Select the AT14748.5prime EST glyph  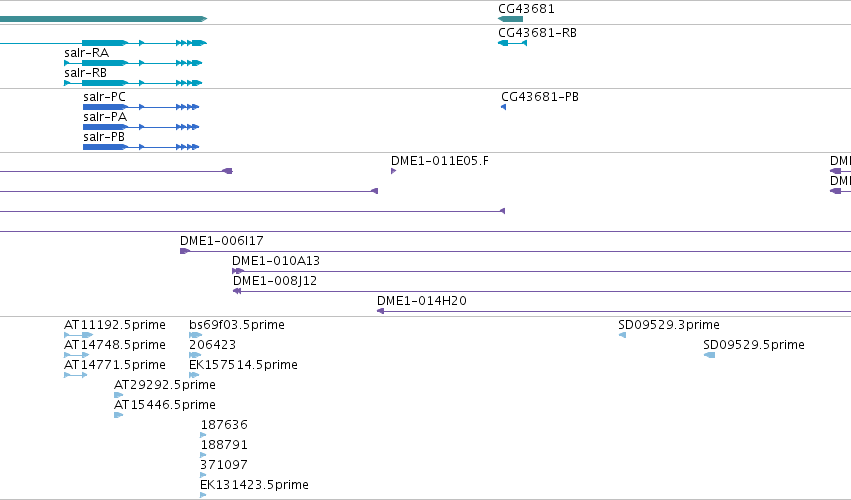(x=77, y=355)
